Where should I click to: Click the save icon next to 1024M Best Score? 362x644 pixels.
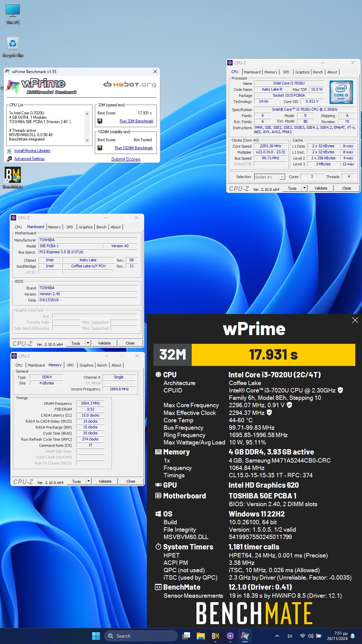coord(100,148)
